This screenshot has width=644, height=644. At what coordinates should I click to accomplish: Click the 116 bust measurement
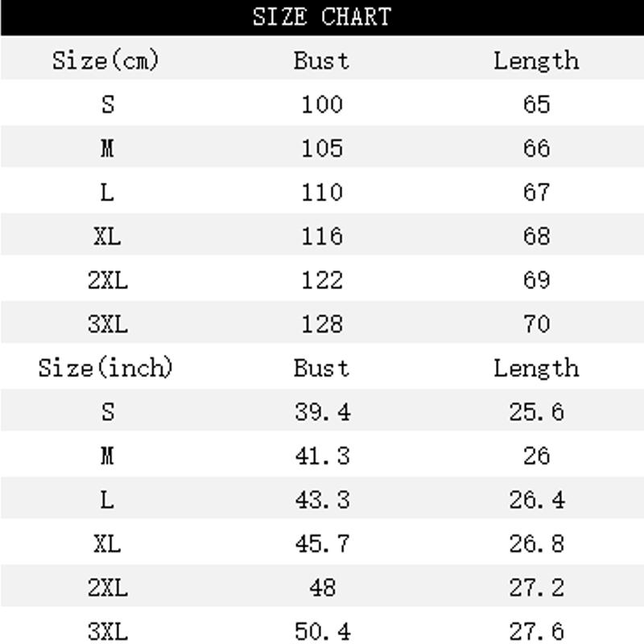(x=321, y=236)
